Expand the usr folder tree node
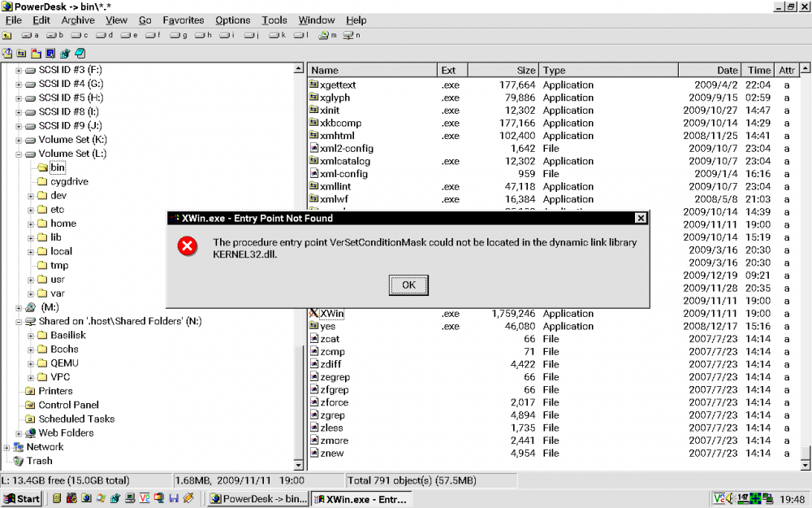This screenshot has height=508, width=812. point(31,280)
